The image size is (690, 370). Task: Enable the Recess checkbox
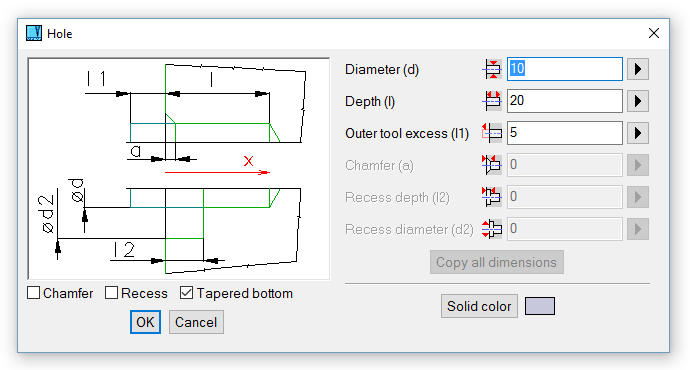click(x=111, y=293)
